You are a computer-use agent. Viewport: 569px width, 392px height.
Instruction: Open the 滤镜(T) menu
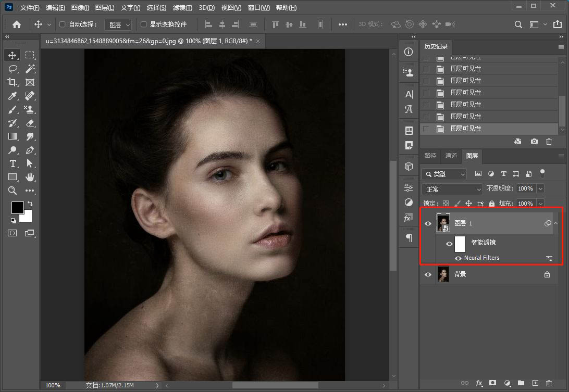click(x=182, y=8)
